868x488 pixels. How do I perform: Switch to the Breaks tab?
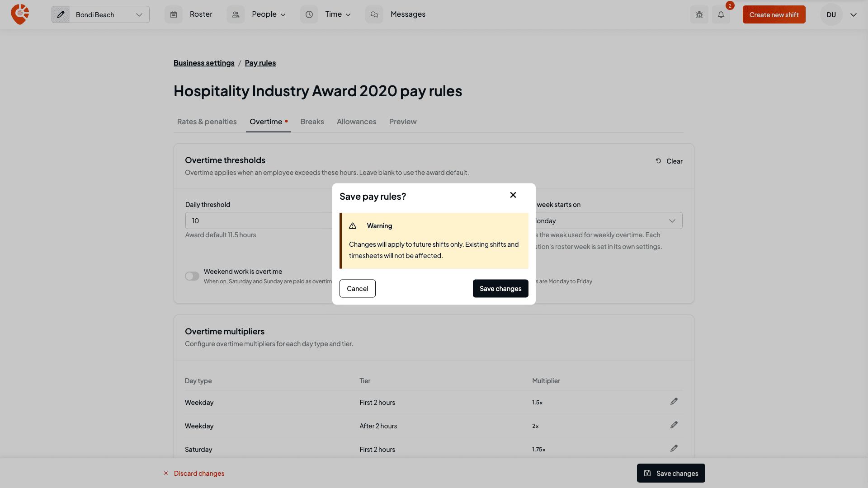(312, 122)
